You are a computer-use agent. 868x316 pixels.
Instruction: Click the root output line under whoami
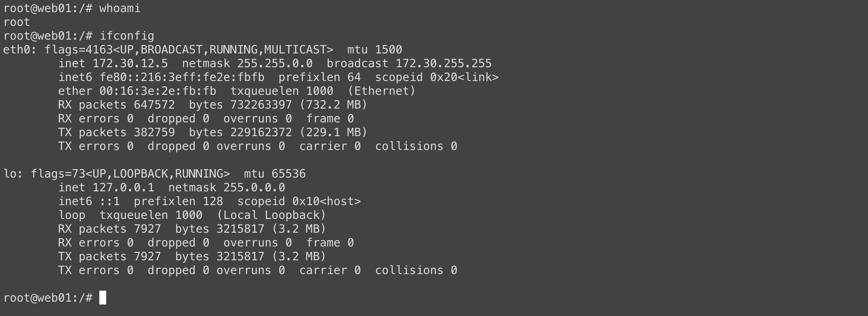(17, 22)
